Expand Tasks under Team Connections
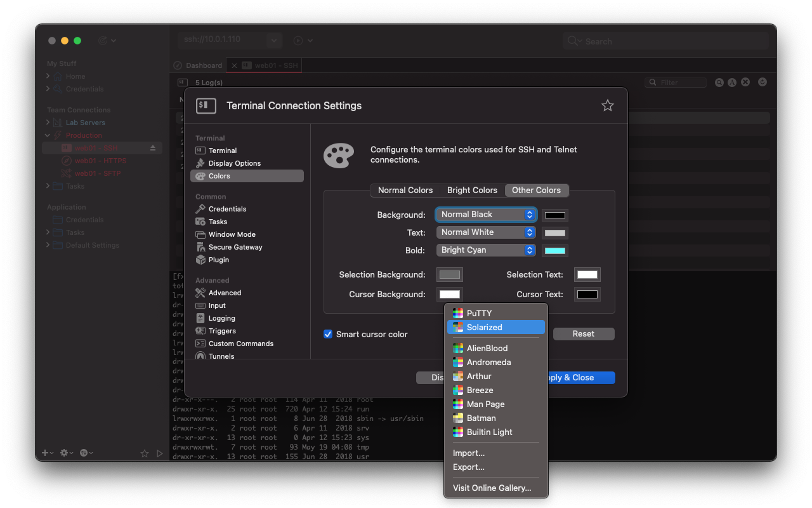812x508 pixels. click(x=48, y=186)
